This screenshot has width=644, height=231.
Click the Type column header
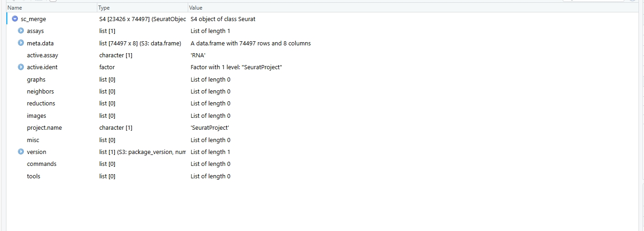click(142, 8)
